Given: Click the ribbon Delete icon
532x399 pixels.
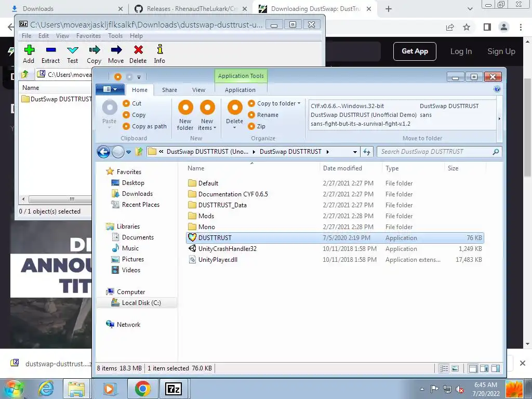Looking at the screenshot, I should (x=234, y=108).
